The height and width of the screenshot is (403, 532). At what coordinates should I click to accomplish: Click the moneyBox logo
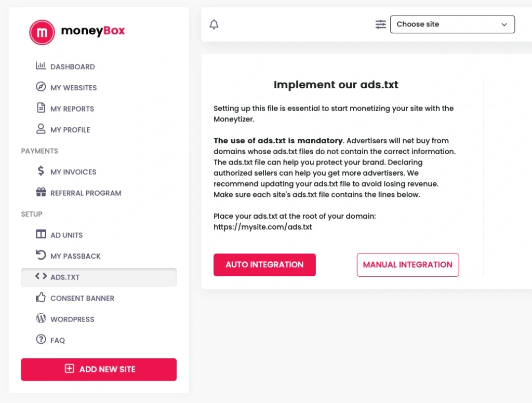point(77,31)
